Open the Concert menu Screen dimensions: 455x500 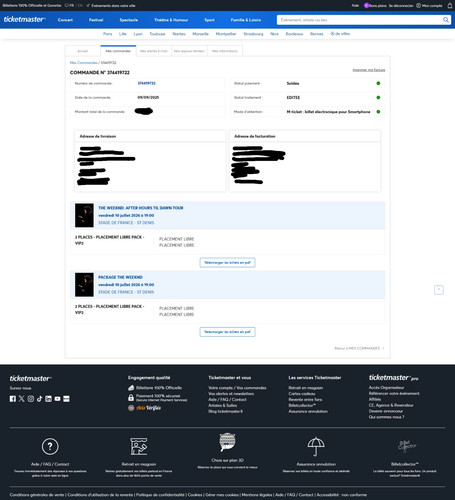(65, 20)
